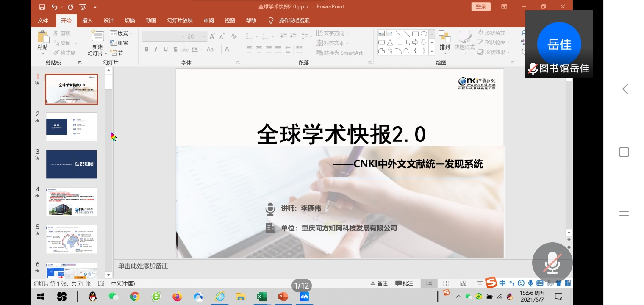Open the Shape Effects (形状效果) dropdown
The height and width of the screenshot is (305, 644).
pos(494,52)
